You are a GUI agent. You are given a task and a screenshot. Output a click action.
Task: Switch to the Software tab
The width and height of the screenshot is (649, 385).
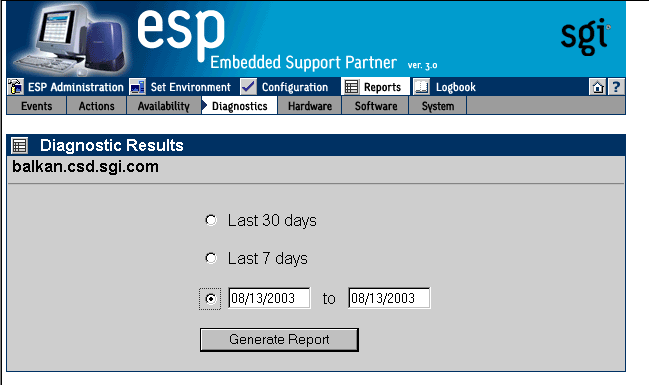[375, 106]
